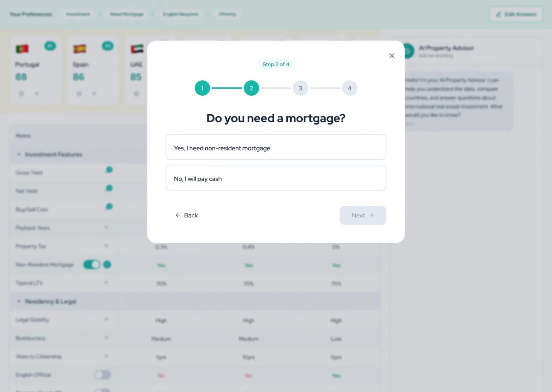Click the Edit Answers button in the background
The width and height of the screenshot is (552, 392).
(516, 14)
